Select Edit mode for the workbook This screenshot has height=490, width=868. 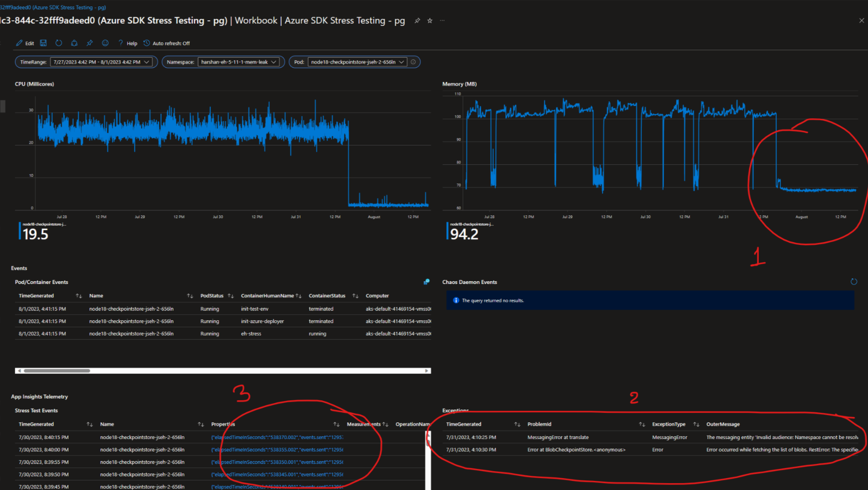pyautogui.click(x=25, y=43)
